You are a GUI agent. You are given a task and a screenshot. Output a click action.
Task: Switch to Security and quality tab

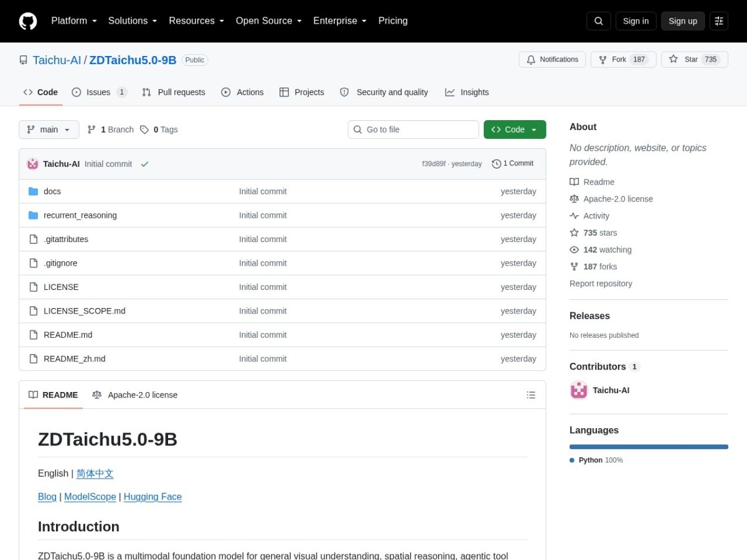384,92
